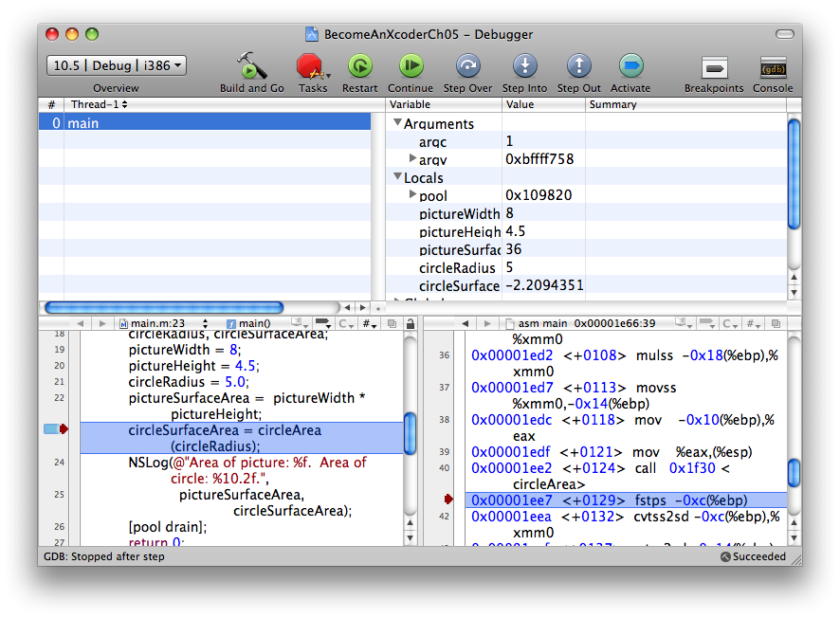Select the main stack frame row
Screen dimensions: 840x618
click(x=204, y=122)
